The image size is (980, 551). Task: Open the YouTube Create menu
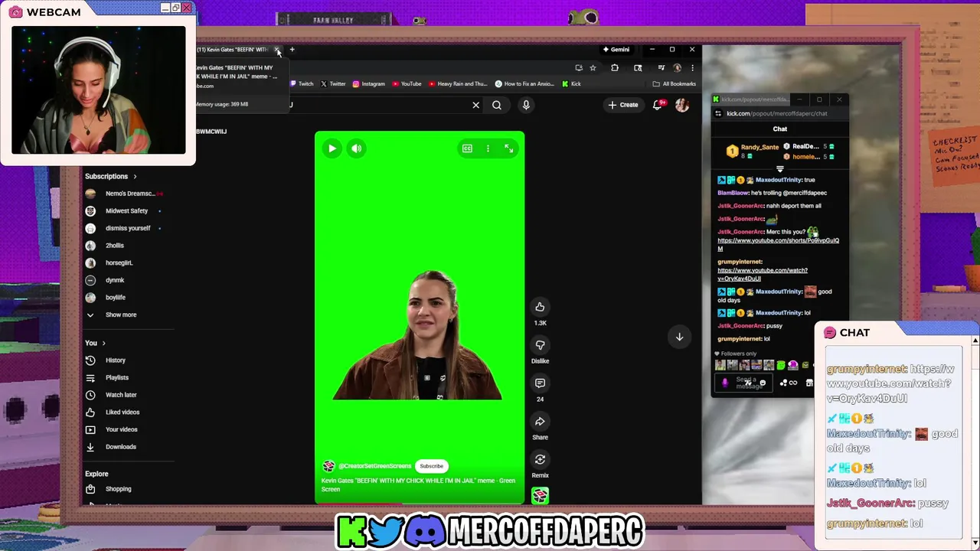pyautogui.click(x=623, y=105)
